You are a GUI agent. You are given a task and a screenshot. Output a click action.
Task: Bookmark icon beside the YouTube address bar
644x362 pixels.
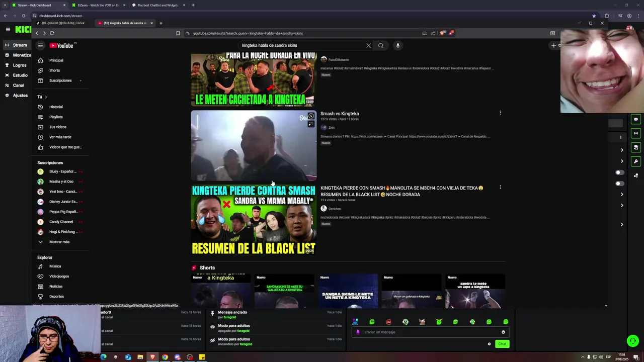coord(178,33)
